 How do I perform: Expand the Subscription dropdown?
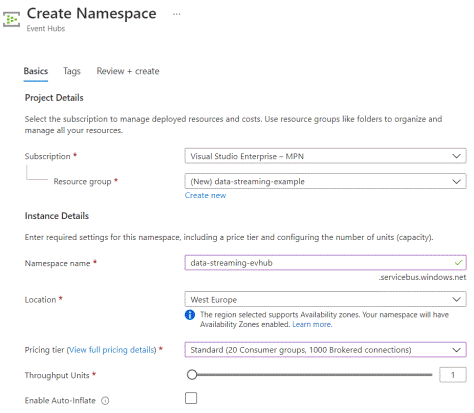[x=325, y=156]
